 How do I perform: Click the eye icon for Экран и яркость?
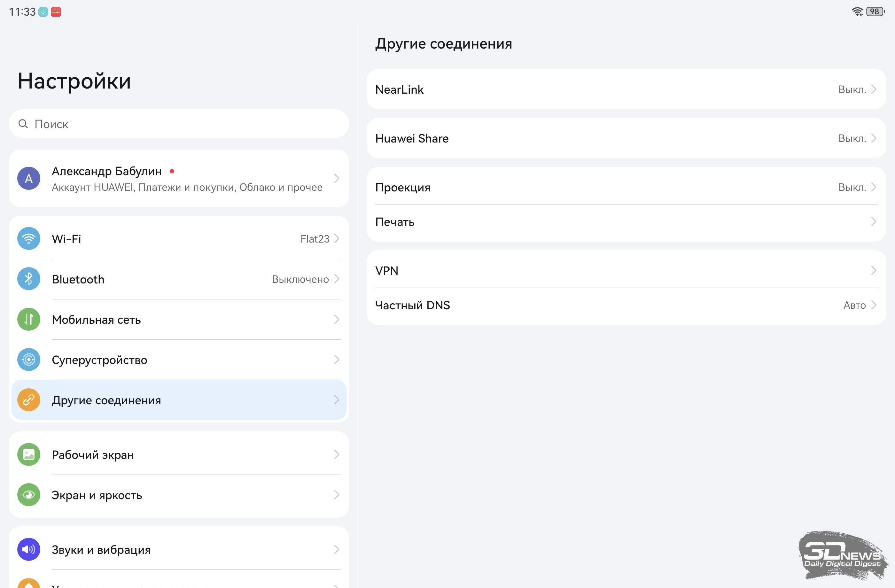(28, 495)
